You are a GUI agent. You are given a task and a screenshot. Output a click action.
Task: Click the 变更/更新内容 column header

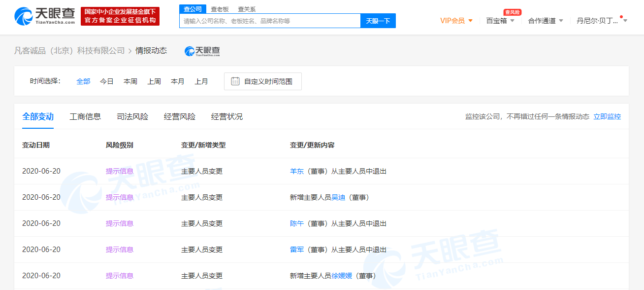(x=312, y=145)
